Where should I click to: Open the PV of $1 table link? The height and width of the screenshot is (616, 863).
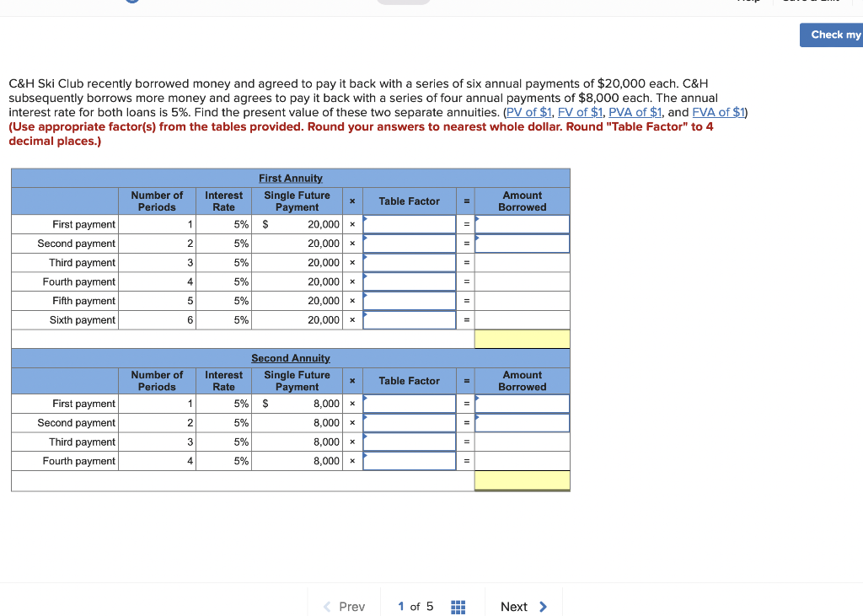pos(529,112)
